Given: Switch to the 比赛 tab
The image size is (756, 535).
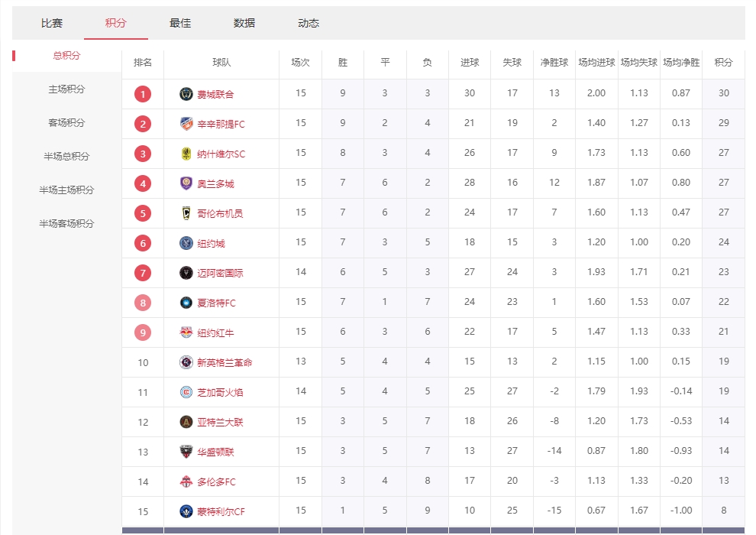Looking at the screenshot, I should click(52, 23).
